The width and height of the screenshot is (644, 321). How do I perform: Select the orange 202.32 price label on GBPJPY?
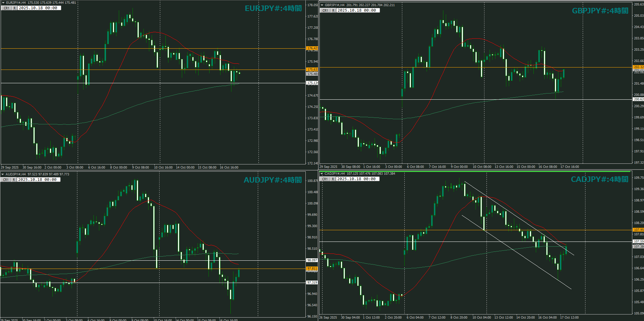(x=638, y=67)
